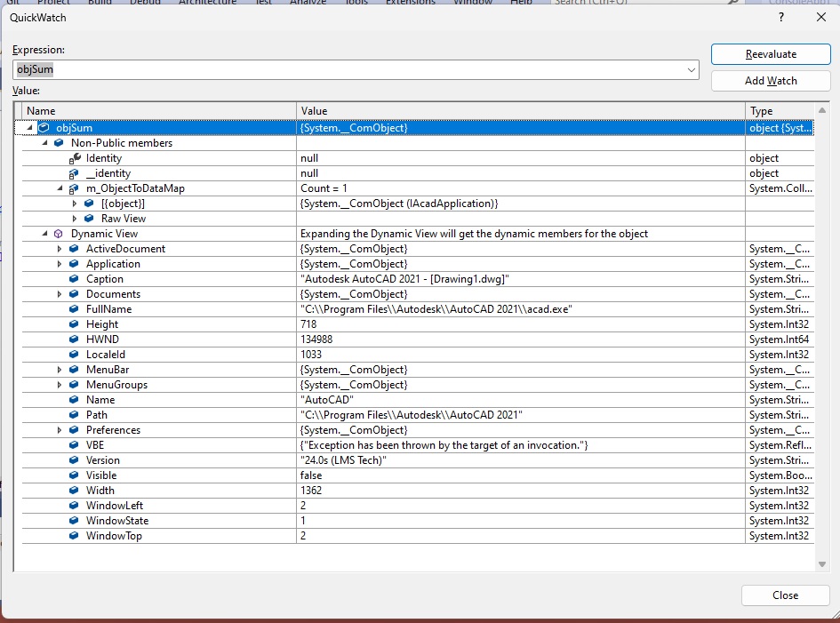Open the Expression combo box dropdown
Viewport: 840px width, 623px height.
pos(692,68)
